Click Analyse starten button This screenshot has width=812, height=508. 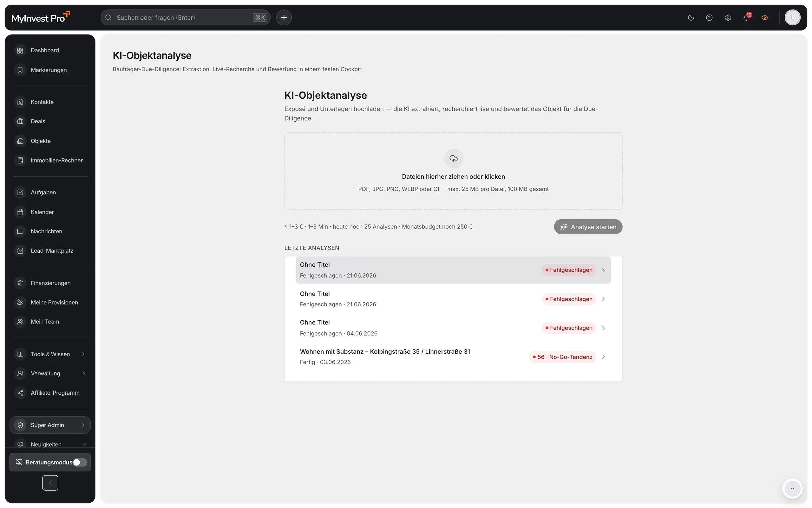point(588,227)
